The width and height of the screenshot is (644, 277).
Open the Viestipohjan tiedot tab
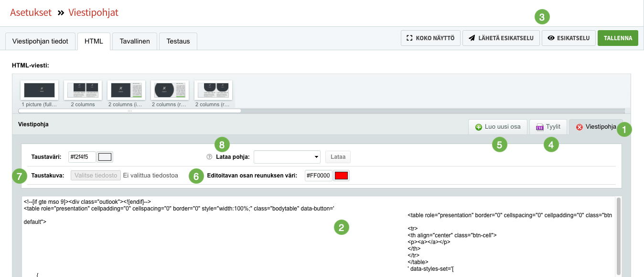[40, 41]
